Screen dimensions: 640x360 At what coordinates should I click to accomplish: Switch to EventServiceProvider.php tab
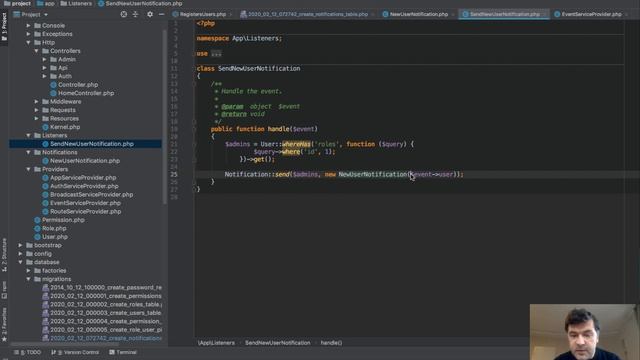coord(591,14)
